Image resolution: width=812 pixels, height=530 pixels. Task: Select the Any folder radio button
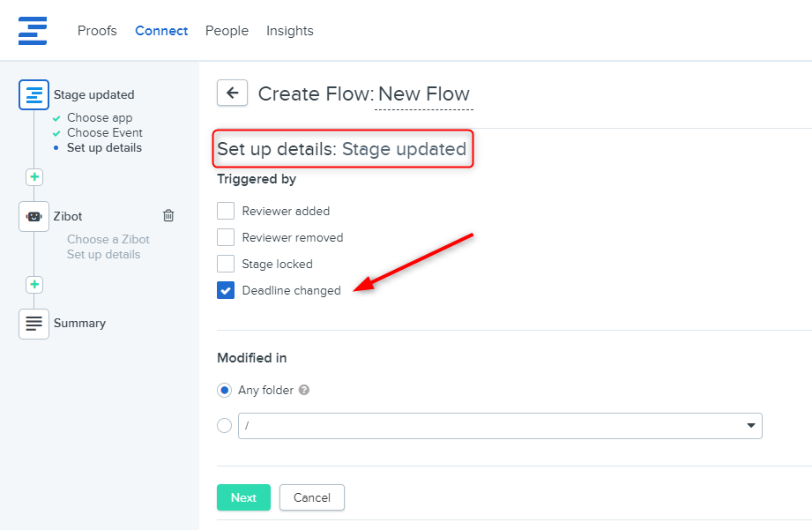coord(225,390)
